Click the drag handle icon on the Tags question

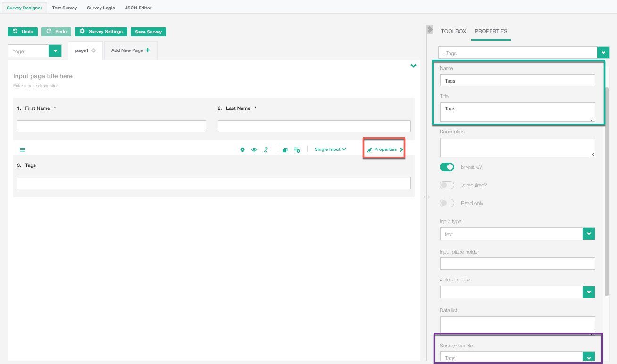[x=22, y=149]
